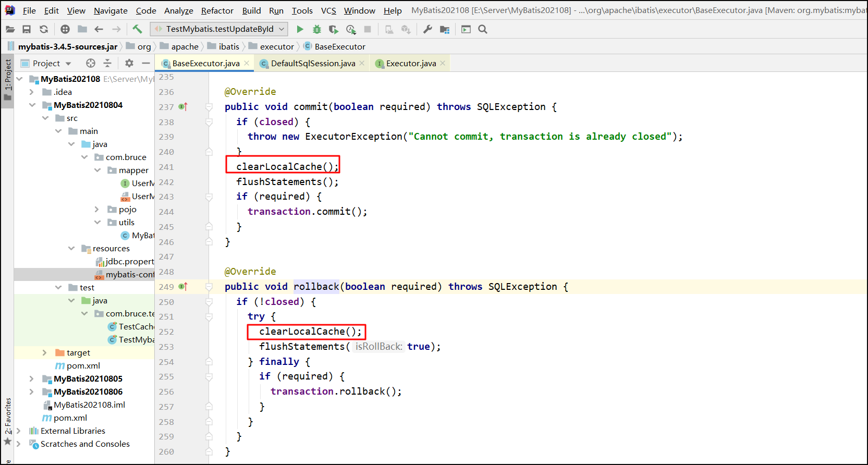Switch to DefaultSqlSession.java tab

point(313,64)
